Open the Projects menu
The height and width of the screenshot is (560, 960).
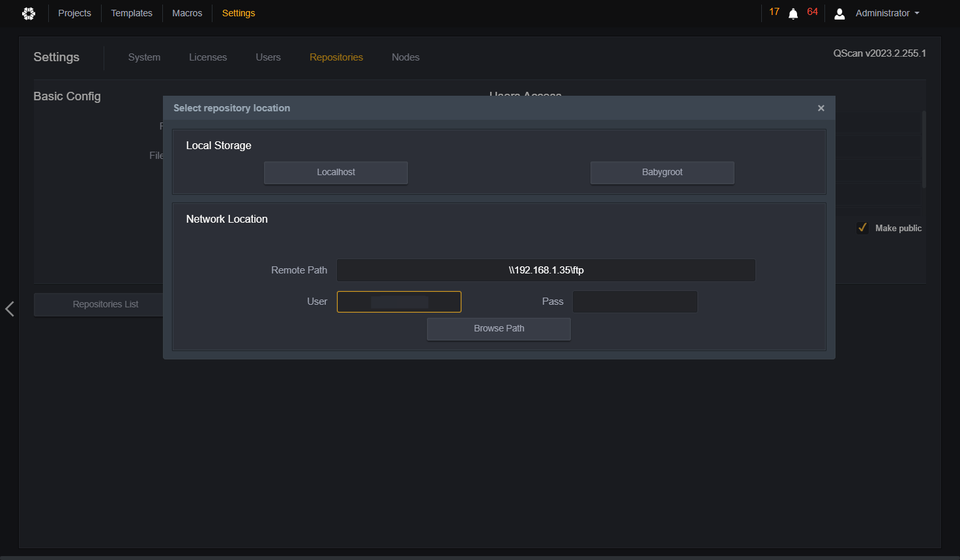(74, 13)
